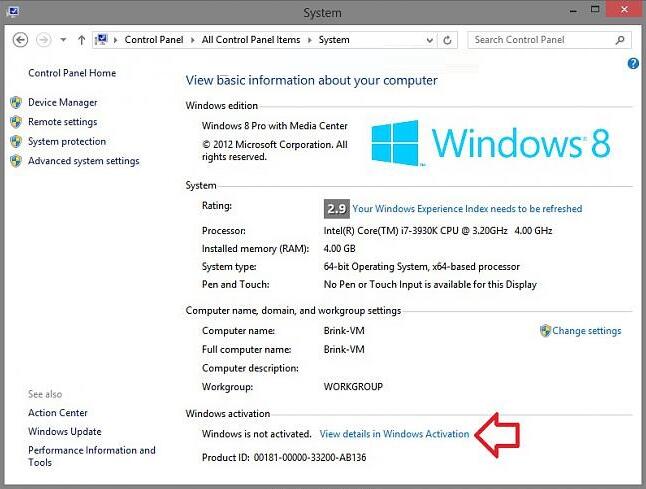Open Control Panel Home
Viewport: 646px width, 489px height.
click(72, 73)
